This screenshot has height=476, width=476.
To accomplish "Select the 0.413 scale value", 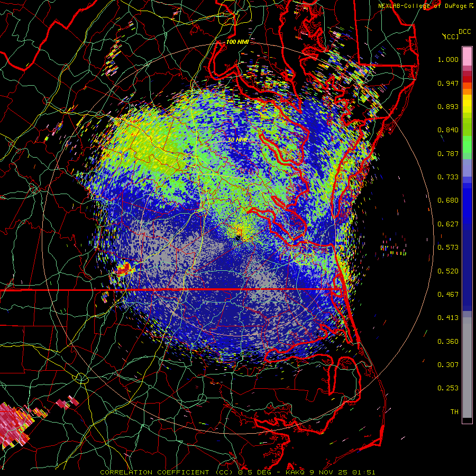I will click(x=448, y=318).
